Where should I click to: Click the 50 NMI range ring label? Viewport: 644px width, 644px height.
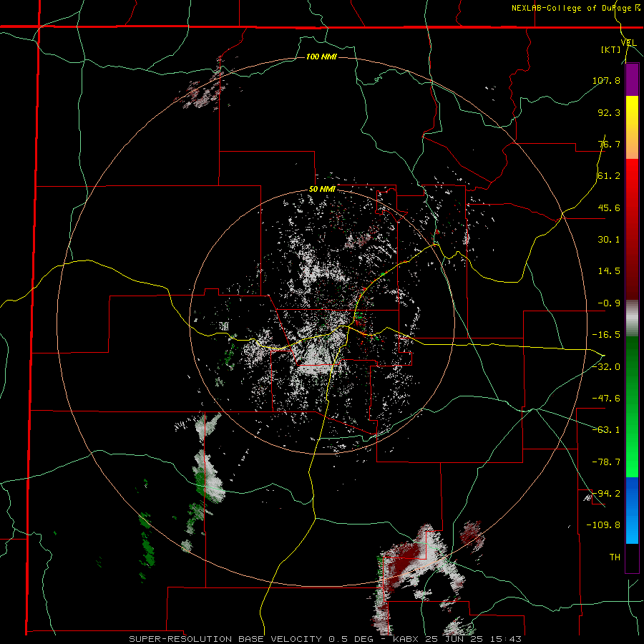tap(322, 190)
